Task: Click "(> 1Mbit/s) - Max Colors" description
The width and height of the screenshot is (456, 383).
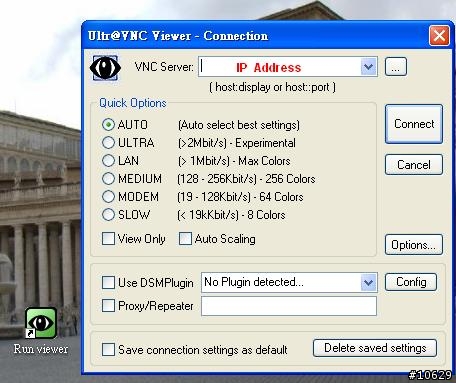Action: pos(234,161)
